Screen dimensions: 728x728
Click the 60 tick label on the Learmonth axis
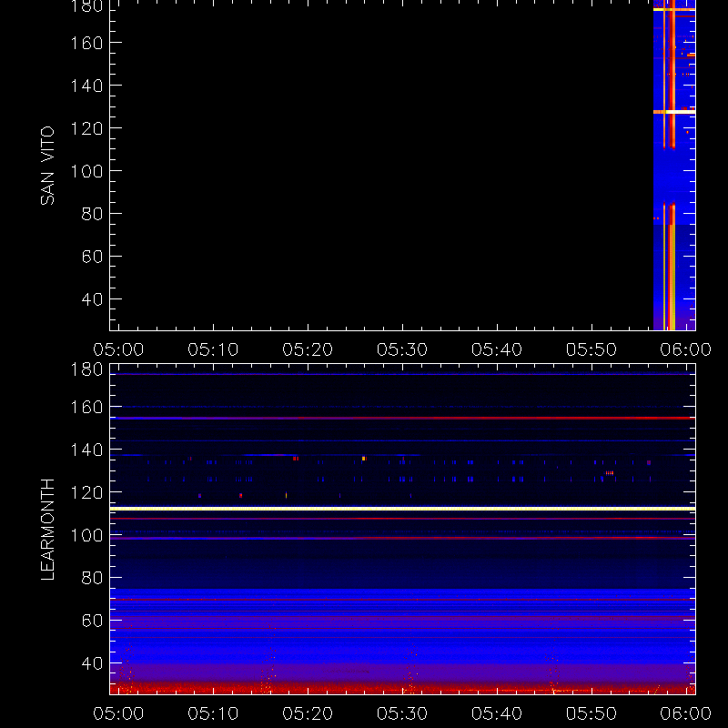(92, 621)
